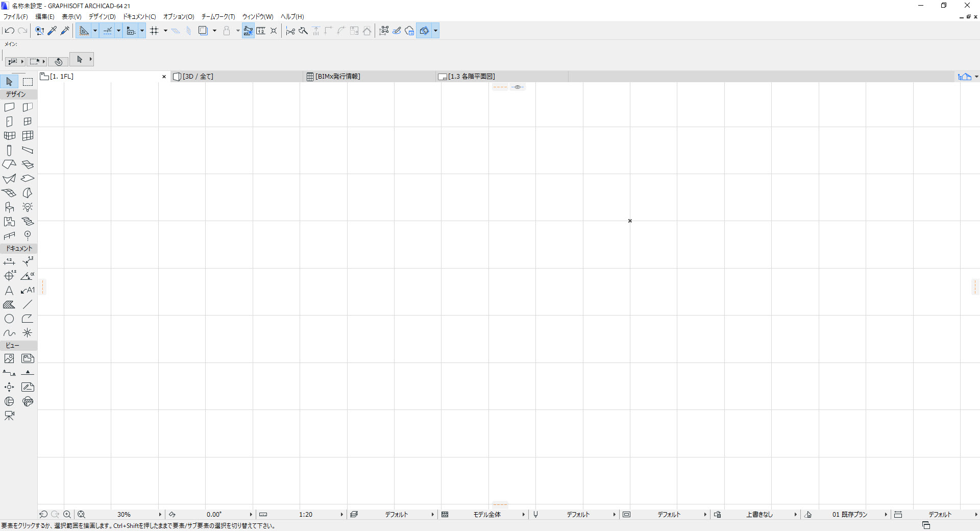Select the Mesh tool
The height and width of the screenshot is (531, 980).
coord(9,193)
